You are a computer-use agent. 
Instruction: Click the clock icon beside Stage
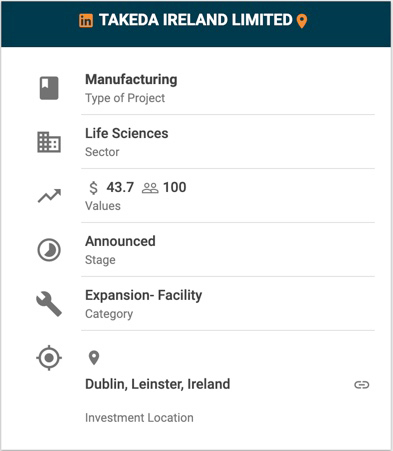tap(49, 250)
